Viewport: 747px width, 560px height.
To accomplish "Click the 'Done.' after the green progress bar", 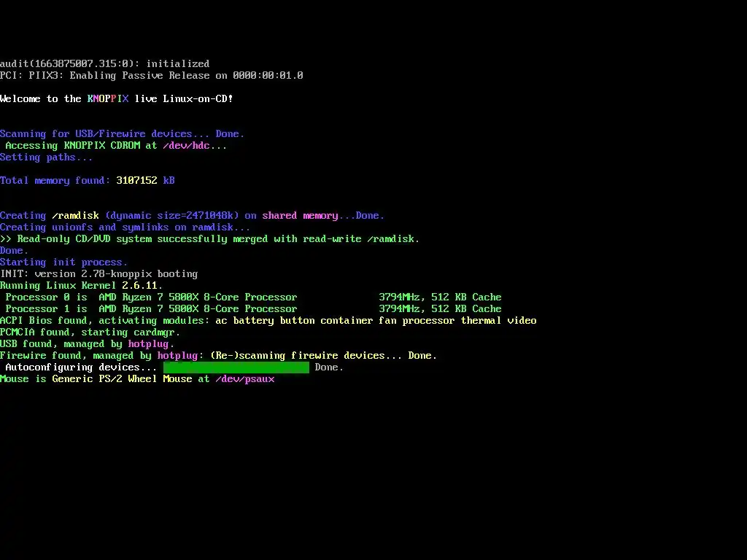I will [x=329, y=367].
